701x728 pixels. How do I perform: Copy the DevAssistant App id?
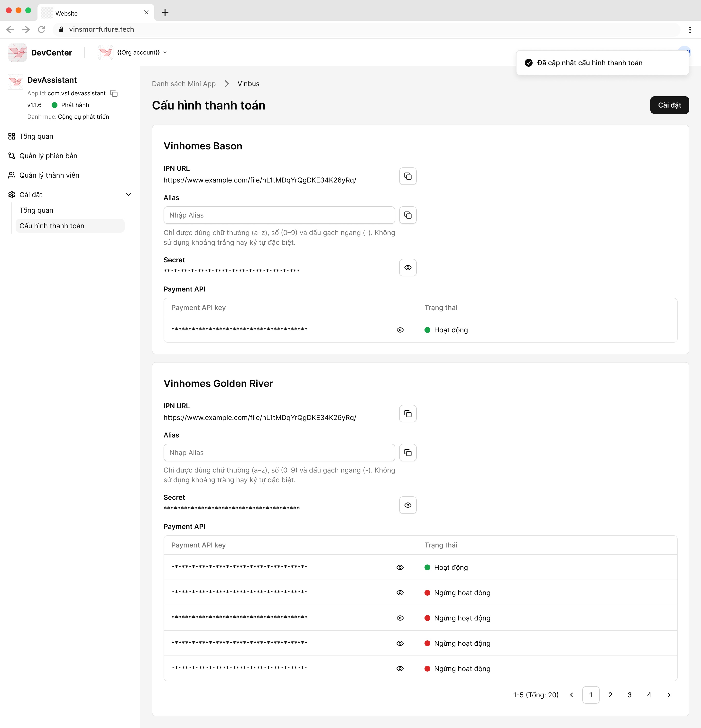114,94
